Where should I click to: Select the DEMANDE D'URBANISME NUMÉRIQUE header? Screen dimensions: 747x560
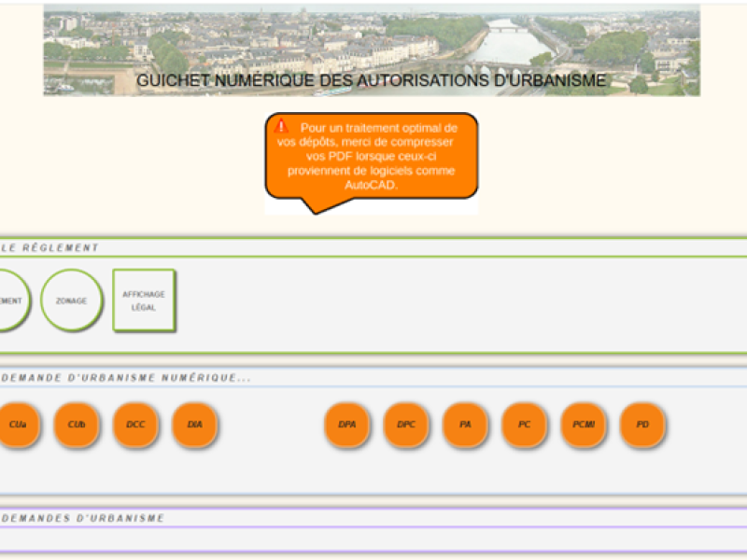pos(126,378)
